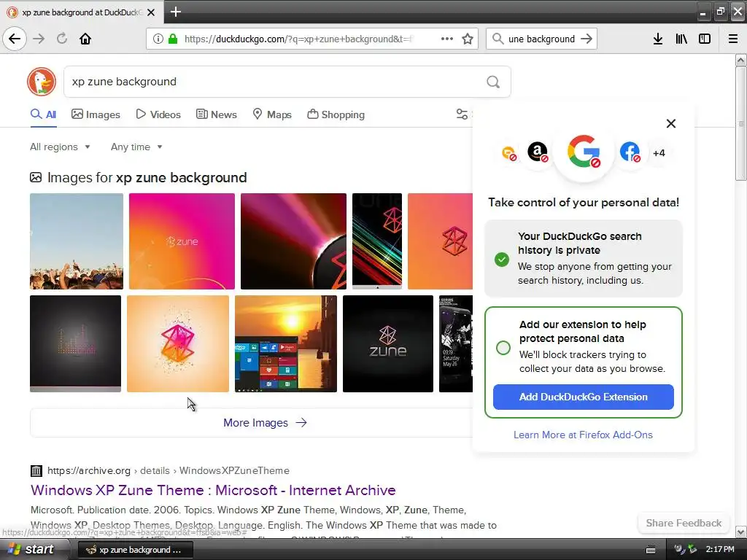Open the More Images link
747x560 pixels.
click(x=265, y=423)
